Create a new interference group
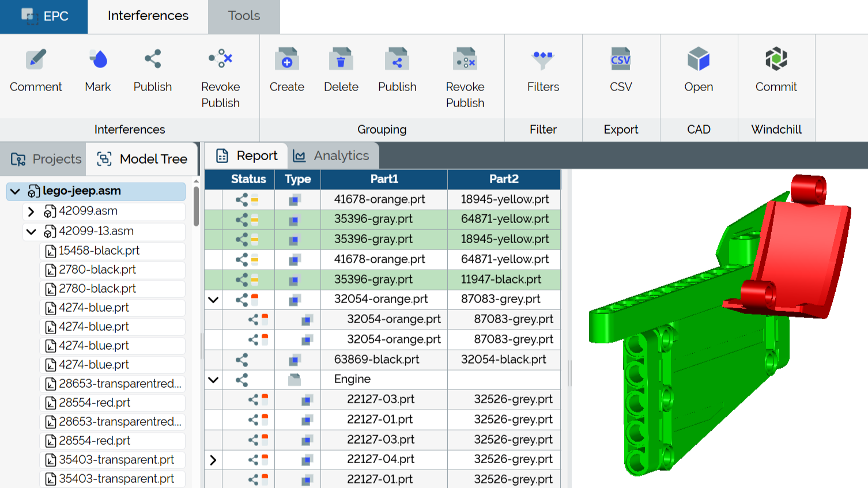Viewport: 868px width, 488px height. (286, 69)
